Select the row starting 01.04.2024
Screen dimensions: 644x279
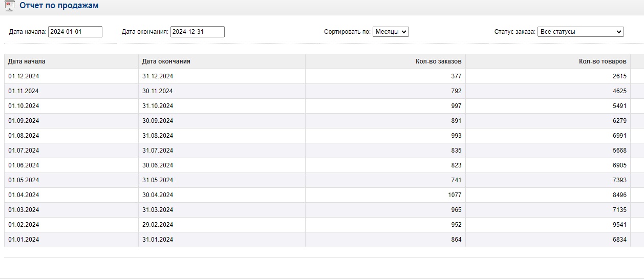click(x=324, y=195)
